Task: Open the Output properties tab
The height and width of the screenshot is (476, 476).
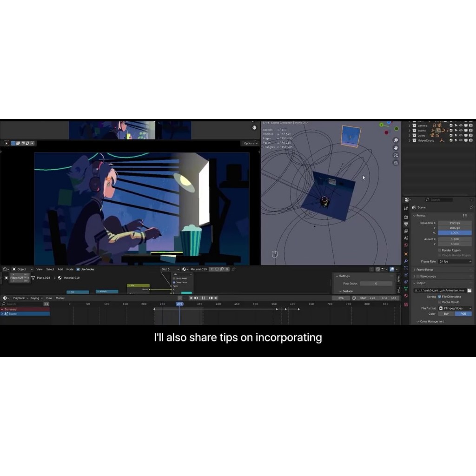Action: pos(406,224)
